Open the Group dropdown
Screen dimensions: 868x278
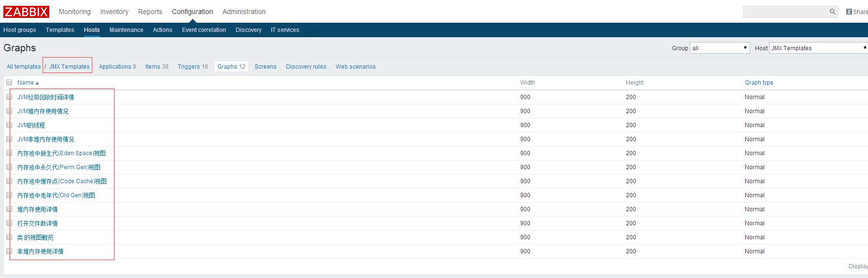pos(720,48)
